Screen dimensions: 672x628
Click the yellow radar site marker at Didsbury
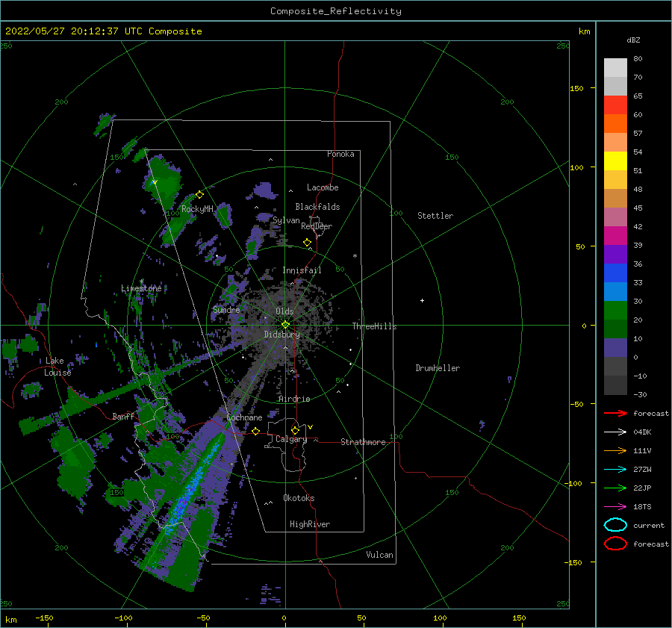[285, 325]
